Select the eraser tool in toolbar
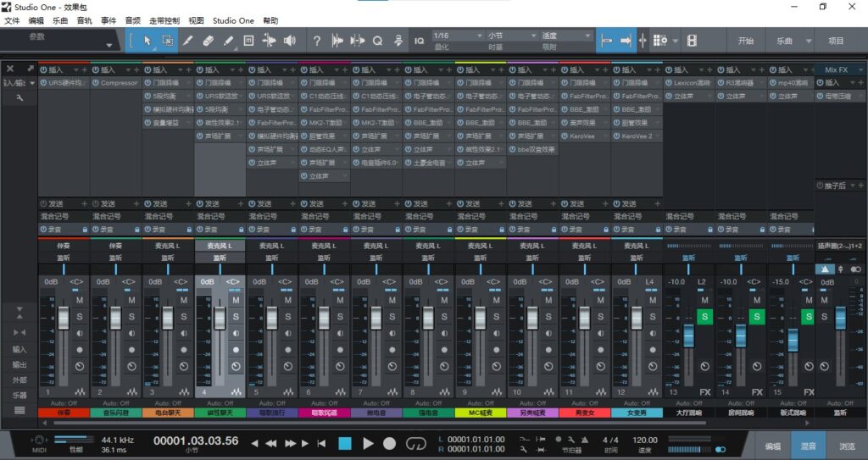Image resolution: width=868 pixels, height=460 pixels. tap(209, 41)
